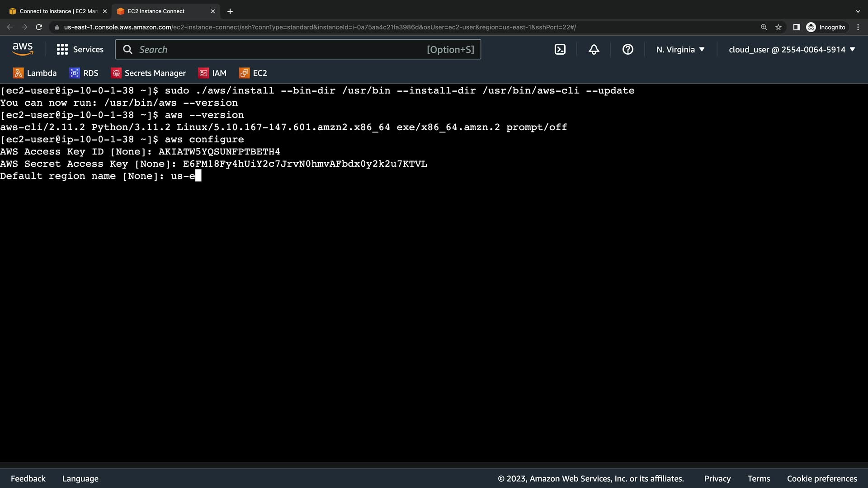868x488 pixels.
Task: Click the AWS search field
Action: 280,50
